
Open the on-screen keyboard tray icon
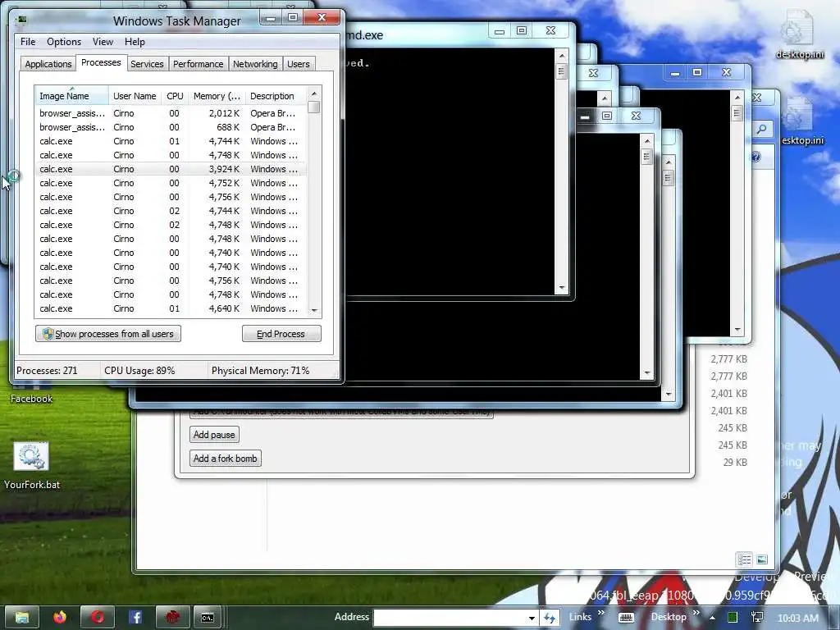point(626,618)
